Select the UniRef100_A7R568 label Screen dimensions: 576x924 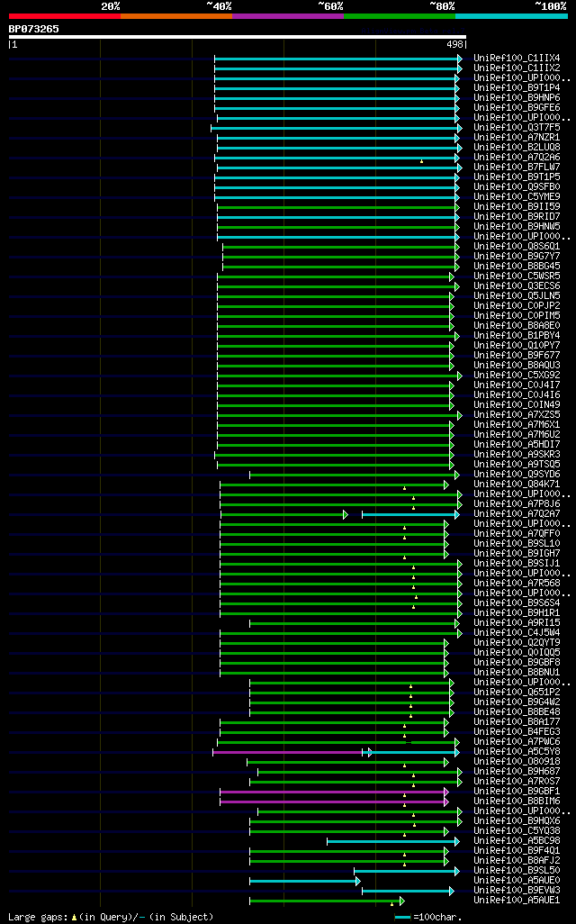[x=517, y=584]
